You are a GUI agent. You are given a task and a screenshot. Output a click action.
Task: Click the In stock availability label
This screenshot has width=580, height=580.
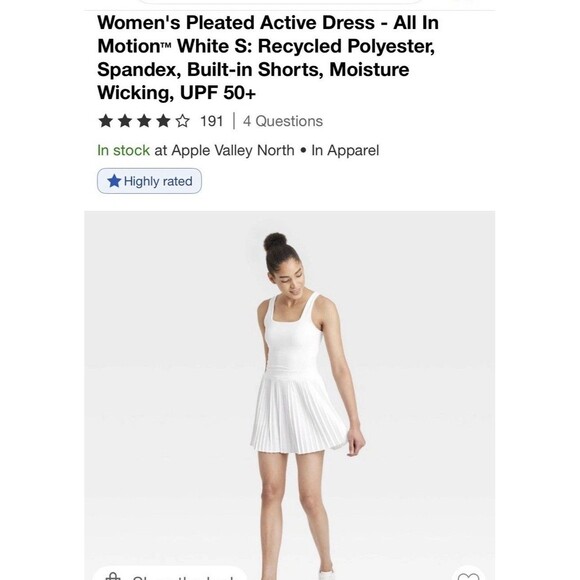point(123,151)
